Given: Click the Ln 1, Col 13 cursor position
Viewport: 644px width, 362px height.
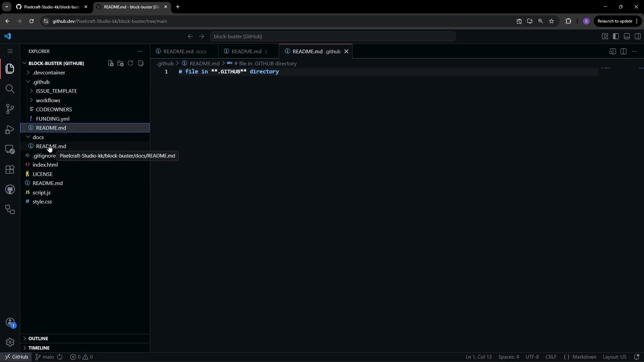Looking at the screenshot, I should click(x=479, y=357).
